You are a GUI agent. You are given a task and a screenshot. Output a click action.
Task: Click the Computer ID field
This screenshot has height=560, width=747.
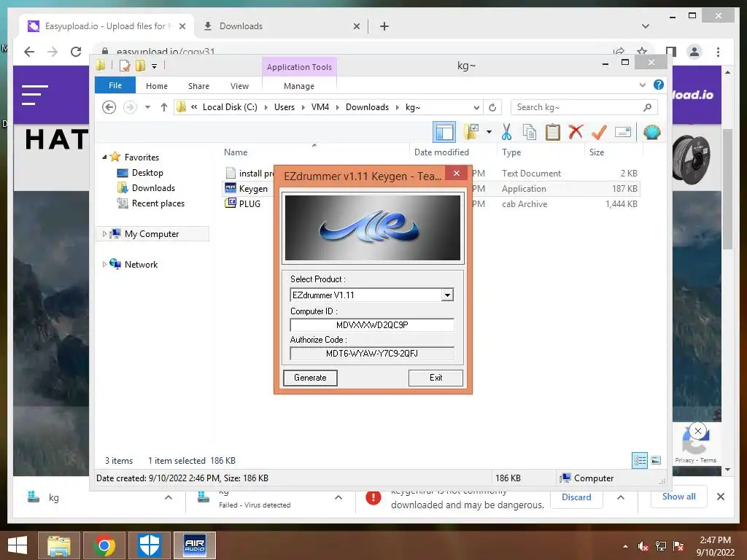pos(371,324)
